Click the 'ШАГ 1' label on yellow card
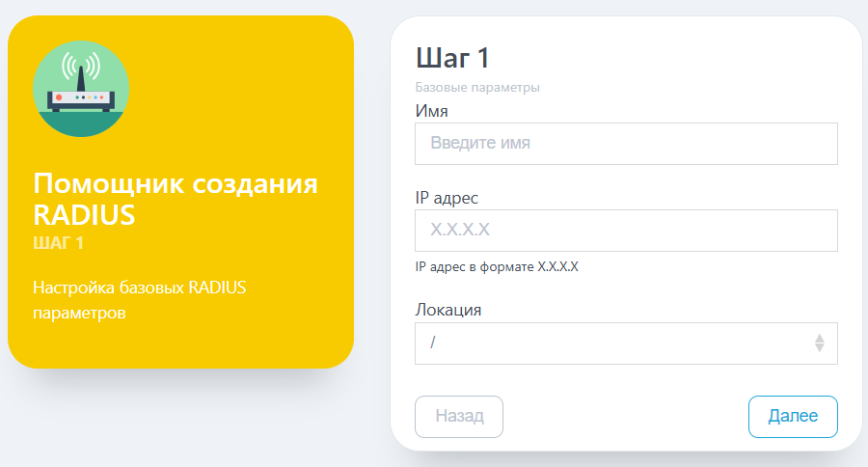This screenshot has height=467, width=868. [x=58, y=243]
